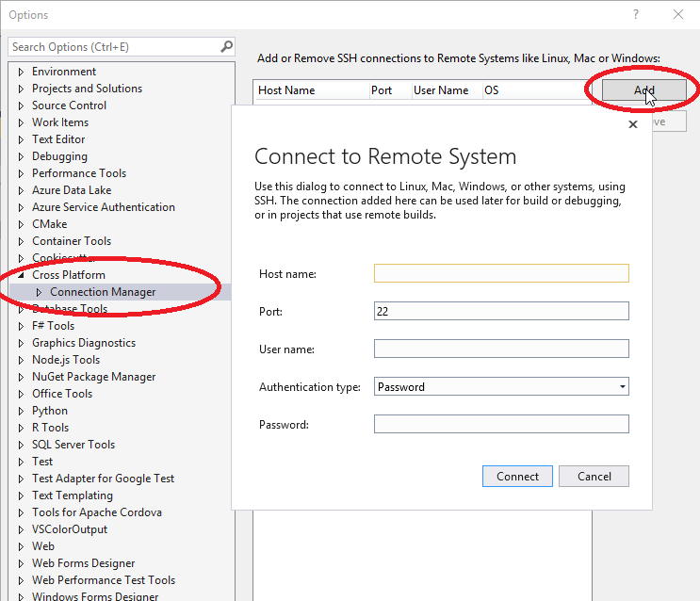Expand the Debugging node
This screenshot has height=601, width=700.
click(21, 156)
